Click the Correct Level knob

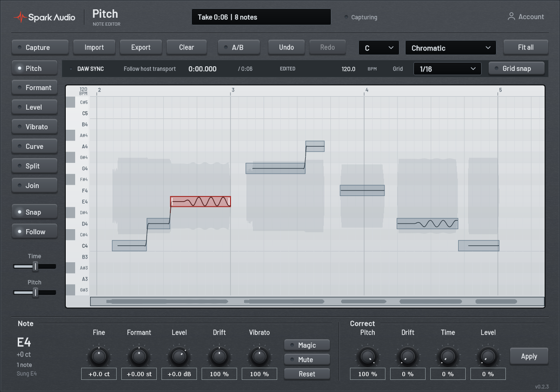[x=488, y=357]
